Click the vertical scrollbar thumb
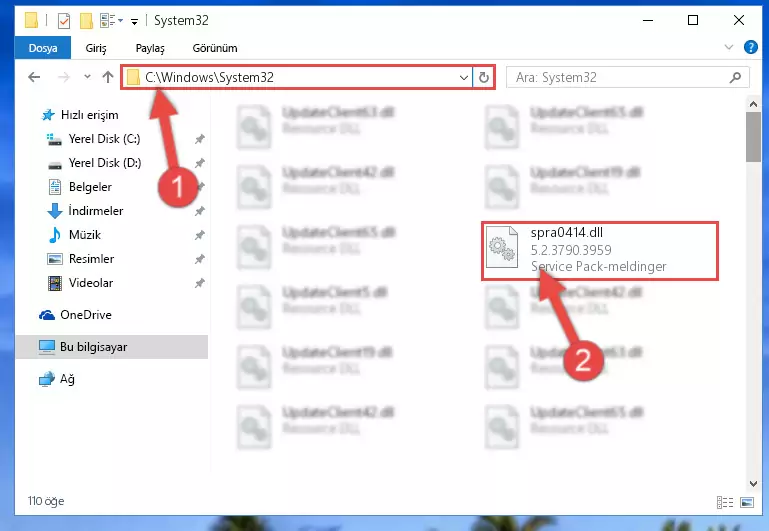769x531 pixels. coord(753,137)
